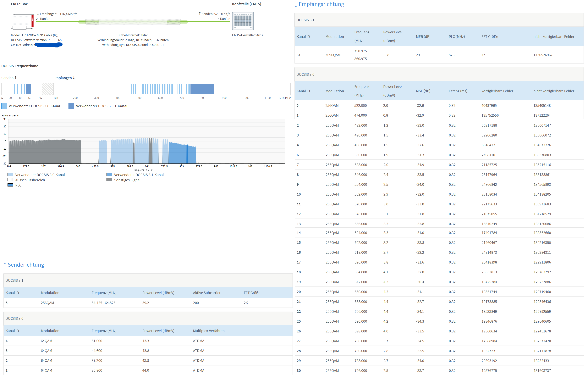588x378 pixels.
Task: Click the Kopfstelle CMTS server icon
Action: (x=243, y=21)
